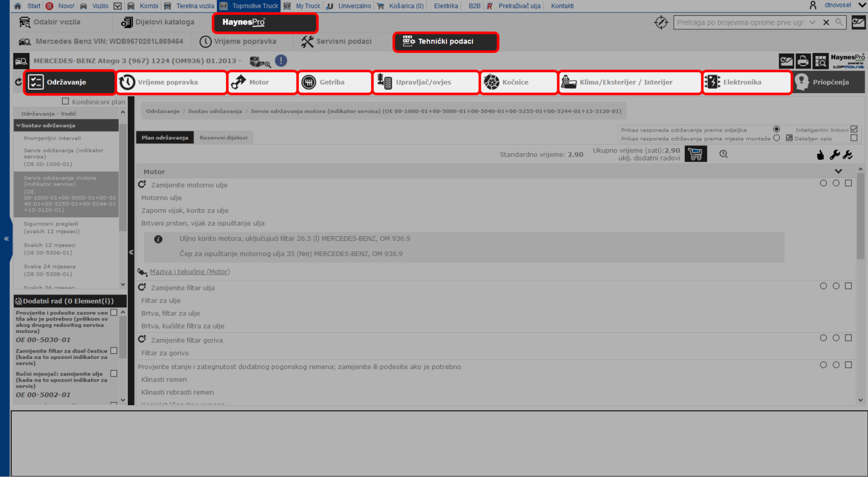Screen dimensions: 868x477
Task: Click the clock icon beside the cart
Action: coord(723,154)
